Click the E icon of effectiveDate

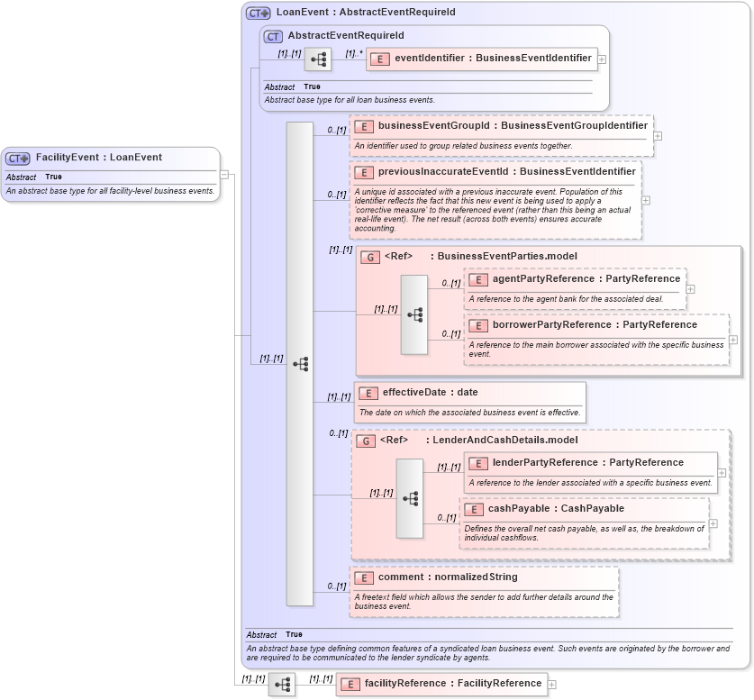tap(368, 393)
